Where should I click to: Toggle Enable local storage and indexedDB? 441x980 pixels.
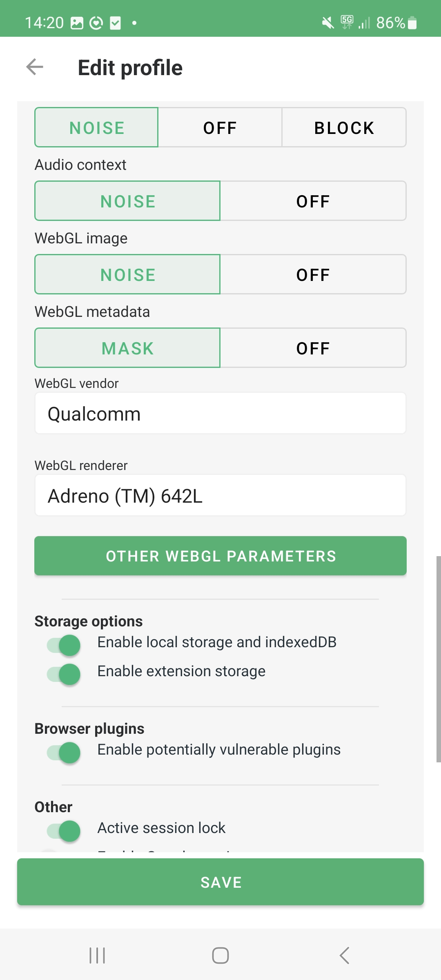(64, 645)
